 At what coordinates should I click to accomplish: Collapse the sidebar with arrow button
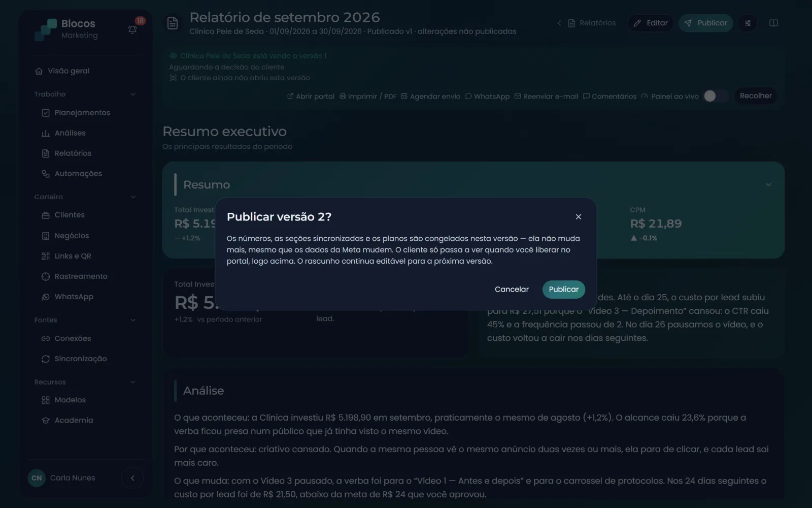tap(132, 478)
